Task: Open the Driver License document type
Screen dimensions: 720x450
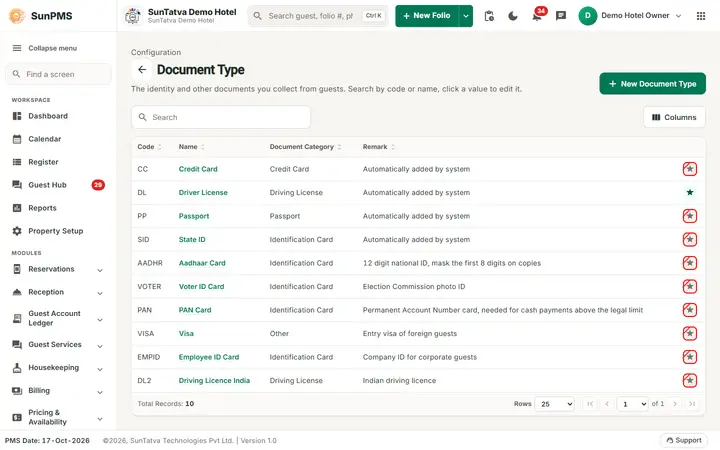Action: 203,192
